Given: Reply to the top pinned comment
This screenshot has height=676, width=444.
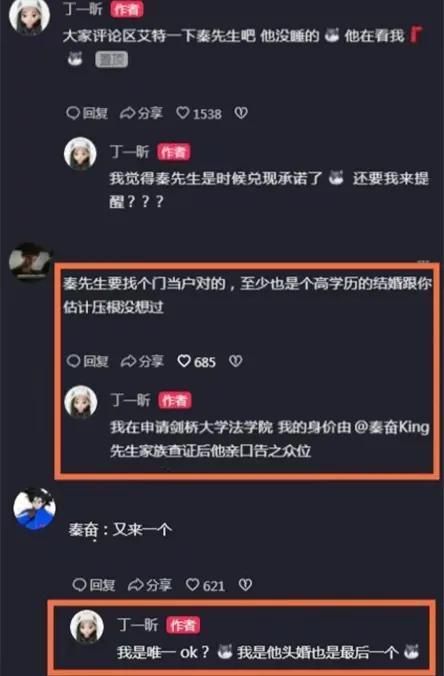Looking at the screenshot, I should click(87, 113).
